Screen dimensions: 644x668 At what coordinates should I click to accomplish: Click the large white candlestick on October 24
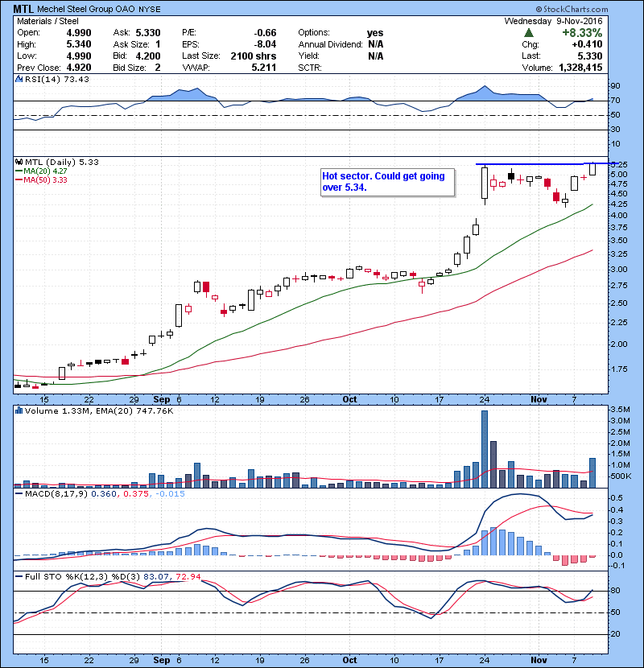coord(485,183)
